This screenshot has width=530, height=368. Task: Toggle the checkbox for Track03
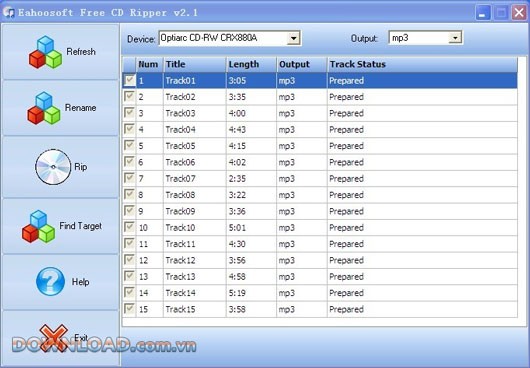(129, 113)
